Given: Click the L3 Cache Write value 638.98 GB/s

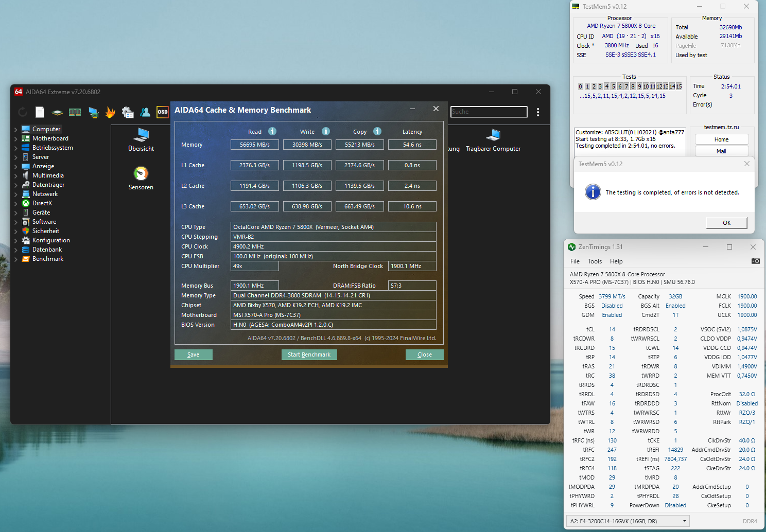Looking at the screenshot, I should pos(307,206).
